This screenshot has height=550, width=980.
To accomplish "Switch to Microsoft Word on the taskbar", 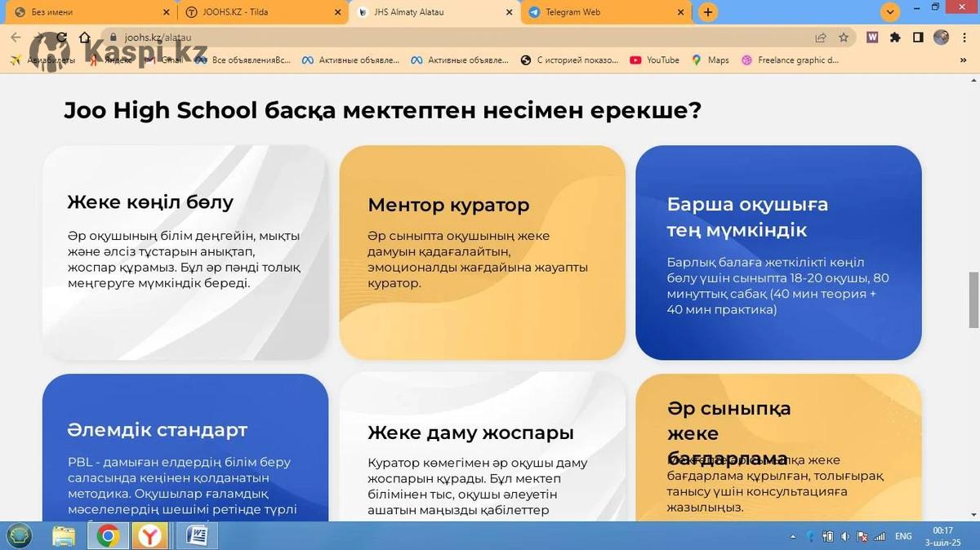I will (x=197, y=535).
